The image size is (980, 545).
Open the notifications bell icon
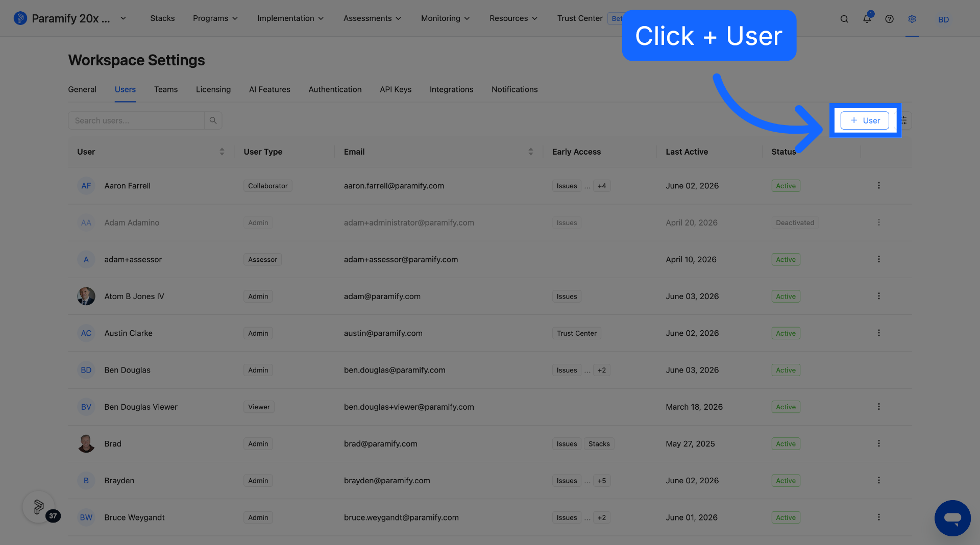[867, 18]
